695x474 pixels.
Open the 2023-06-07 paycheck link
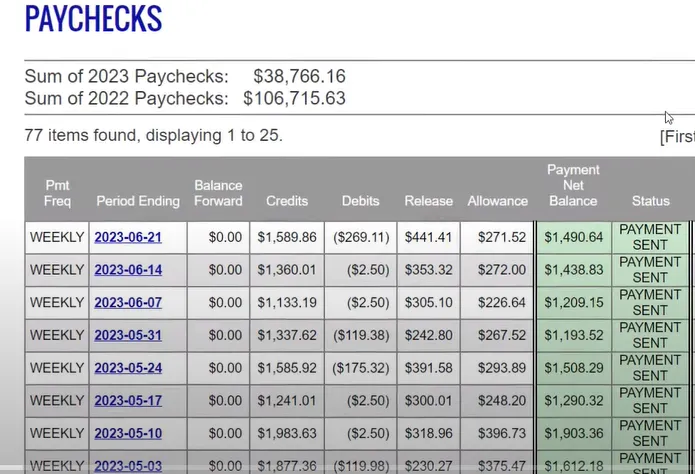(128, 303)
